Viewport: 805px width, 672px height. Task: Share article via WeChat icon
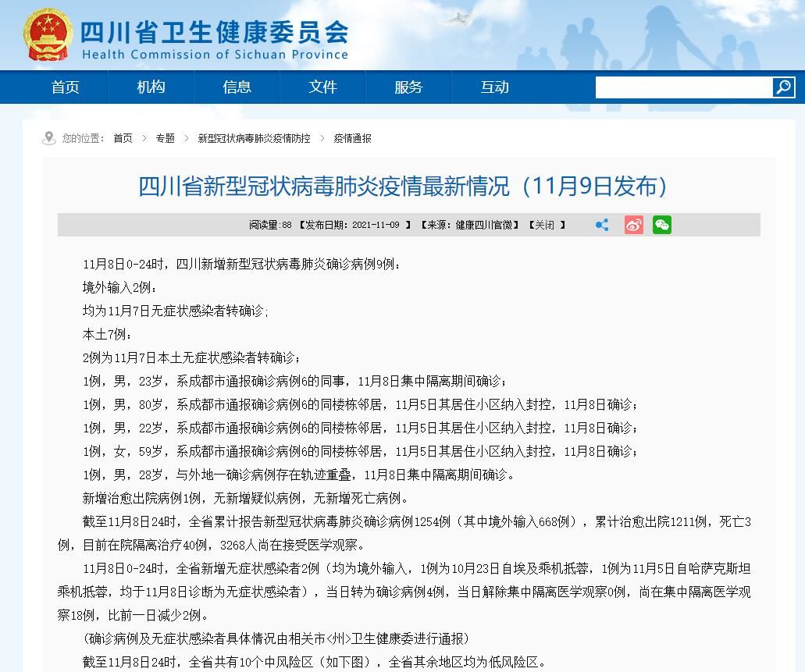click(x=662, y=225)
